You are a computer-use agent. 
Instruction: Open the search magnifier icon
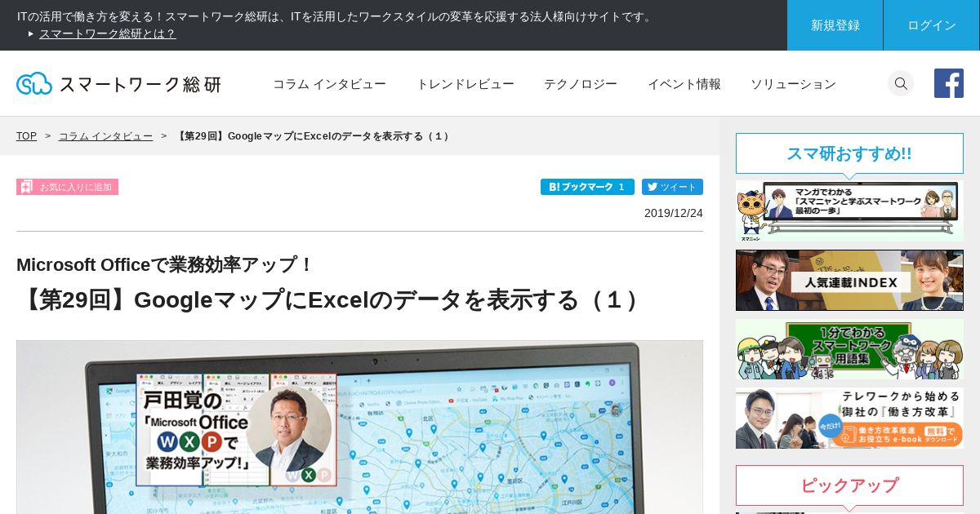[x=901, y=83]
